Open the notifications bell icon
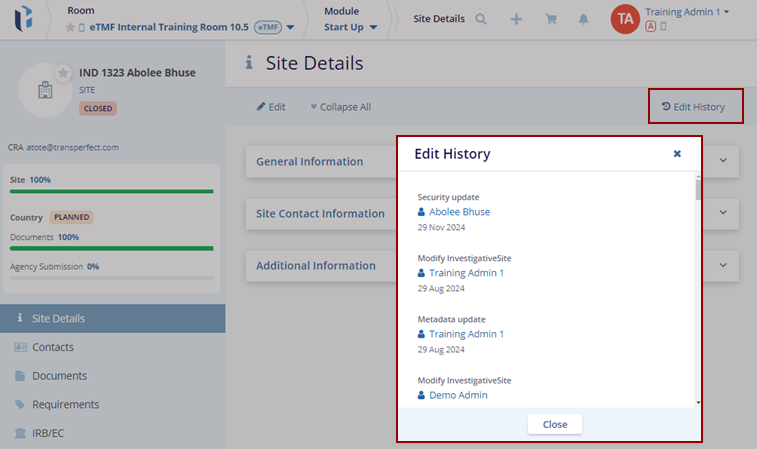The height and width of the screenshot is (449, 757). [583, 19]
